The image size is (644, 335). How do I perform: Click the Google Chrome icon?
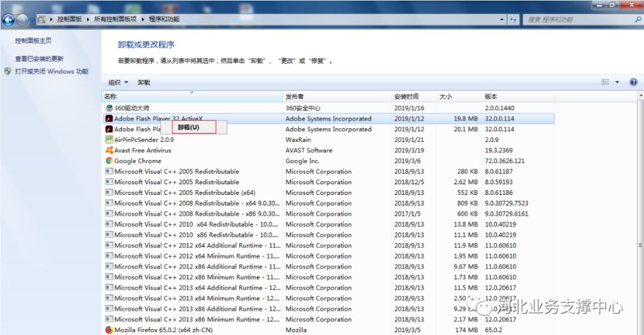coord(109,161)
